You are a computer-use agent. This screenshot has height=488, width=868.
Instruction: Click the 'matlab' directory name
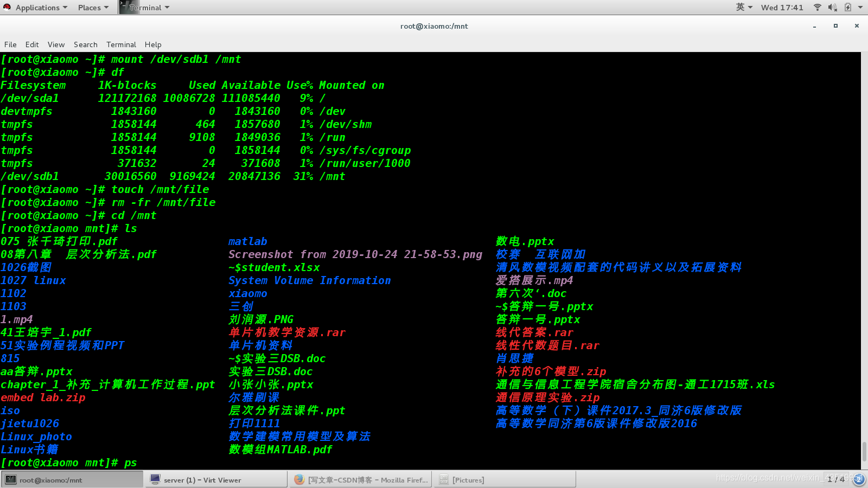[x=247, y=241]
